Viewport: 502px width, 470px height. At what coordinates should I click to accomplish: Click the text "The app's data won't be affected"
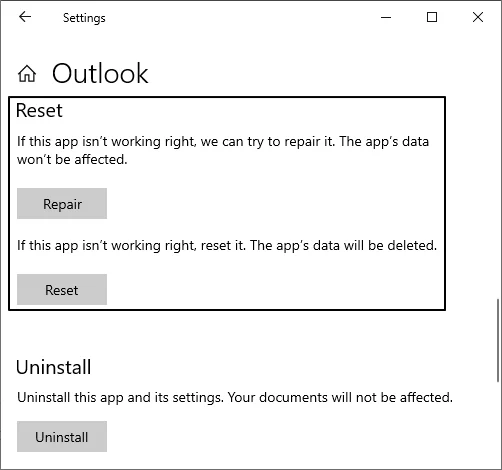tap(223, 150)
